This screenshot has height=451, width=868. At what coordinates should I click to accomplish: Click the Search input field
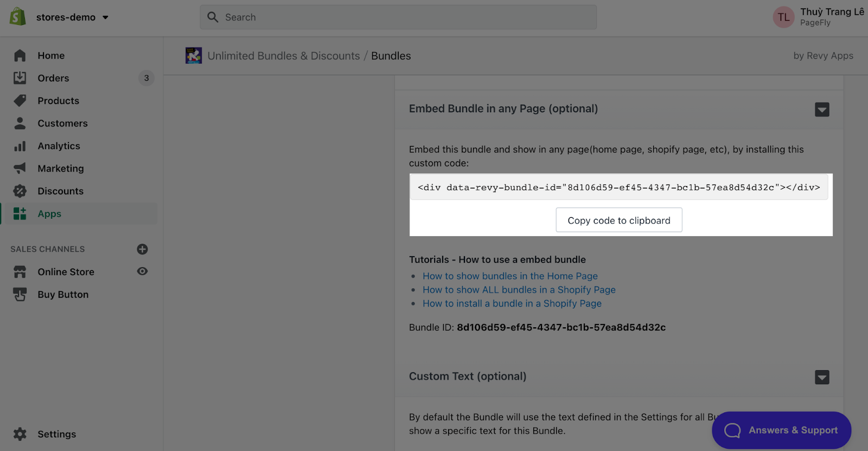[x=398, y=17]
